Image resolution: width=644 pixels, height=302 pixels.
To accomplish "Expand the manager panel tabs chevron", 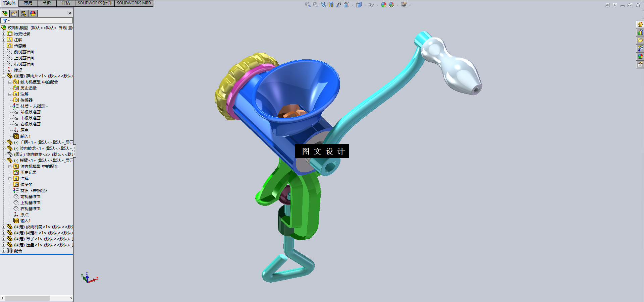I will point(70,13).
